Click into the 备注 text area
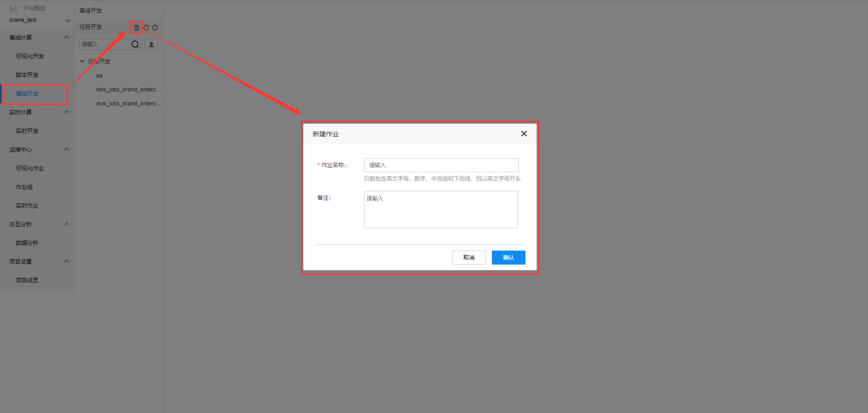The height and width of the screenshot is (413, 868). [x=441, y=210]
